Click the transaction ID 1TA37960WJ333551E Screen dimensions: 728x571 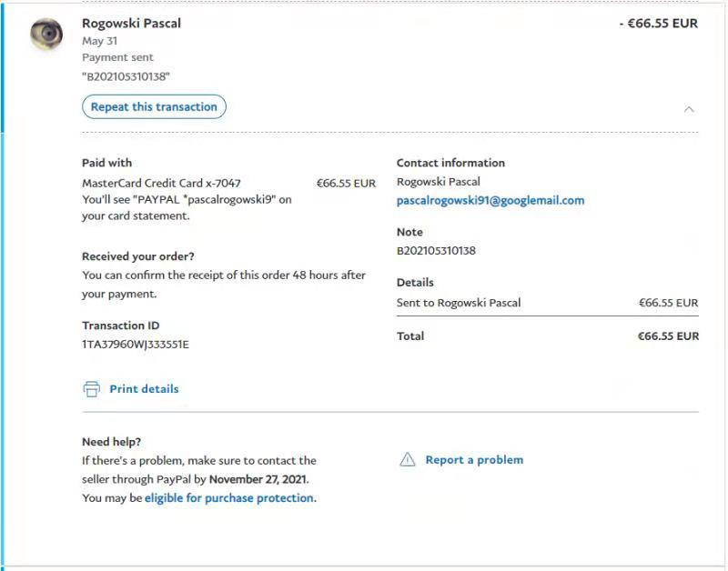(x=136, y=345)
